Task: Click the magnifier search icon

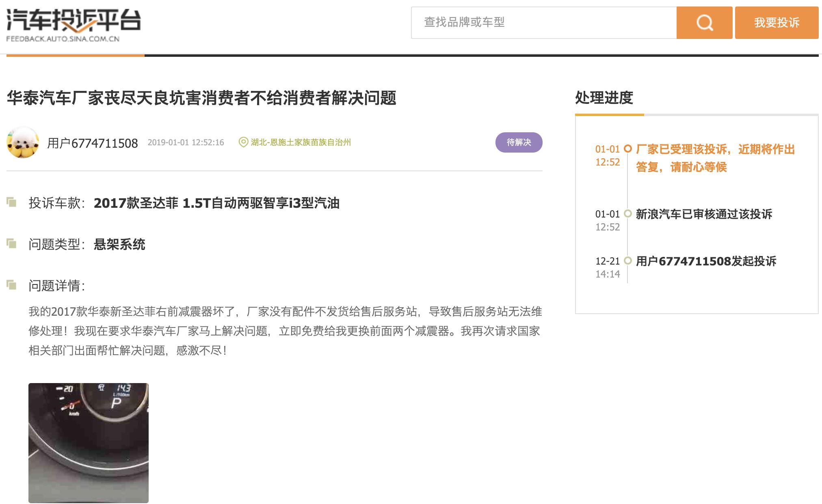Action: (705, 23)
